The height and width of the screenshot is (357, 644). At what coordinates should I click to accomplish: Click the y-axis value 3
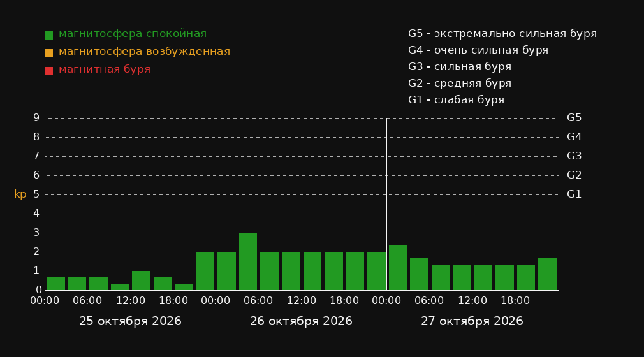(x=36, y=233)
